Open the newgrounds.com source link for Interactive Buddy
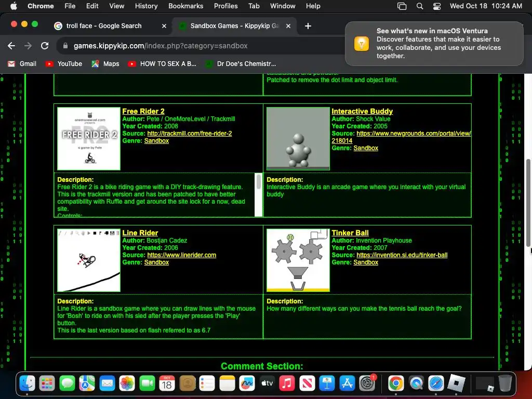The height and width of the screenshot is (399, 532). coord(414,134)
